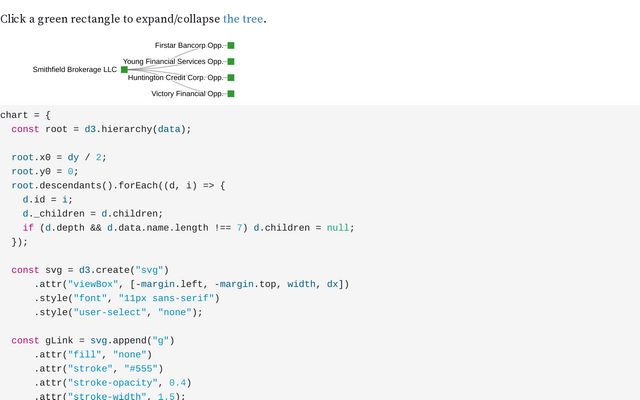Place cursor on root.x0 assignment line
640x400 pixels.
click(58, 157)
